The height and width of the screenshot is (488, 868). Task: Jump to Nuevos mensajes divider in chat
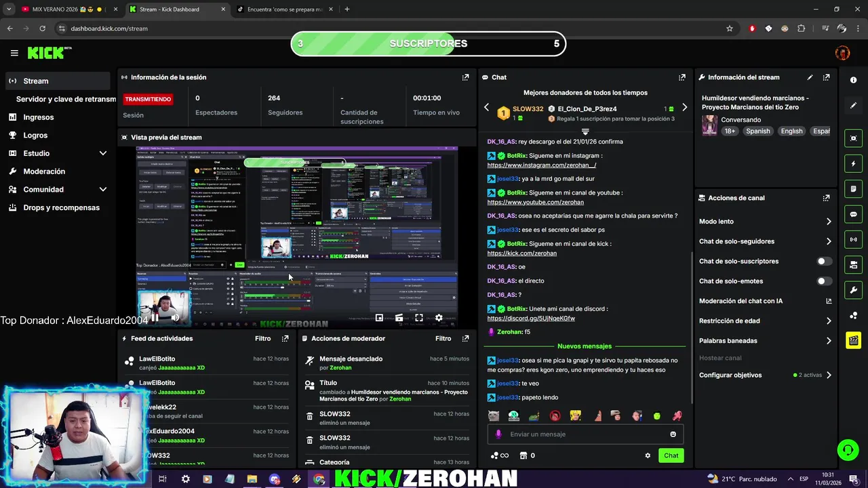tap(585, 346)
